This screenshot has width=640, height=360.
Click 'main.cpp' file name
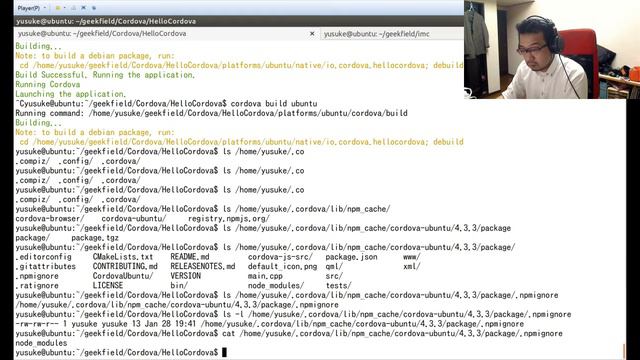pyautogui.click(x=265, y=276)
